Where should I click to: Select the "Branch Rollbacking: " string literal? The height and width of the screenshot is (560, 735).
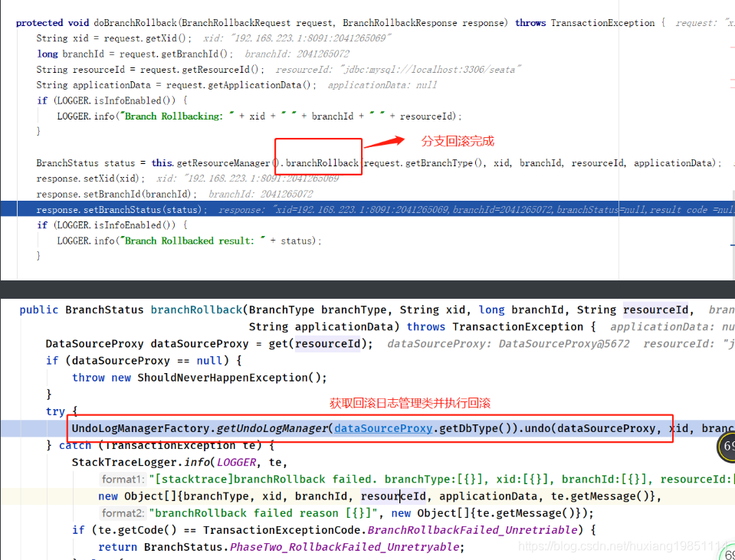click(177, 116)
